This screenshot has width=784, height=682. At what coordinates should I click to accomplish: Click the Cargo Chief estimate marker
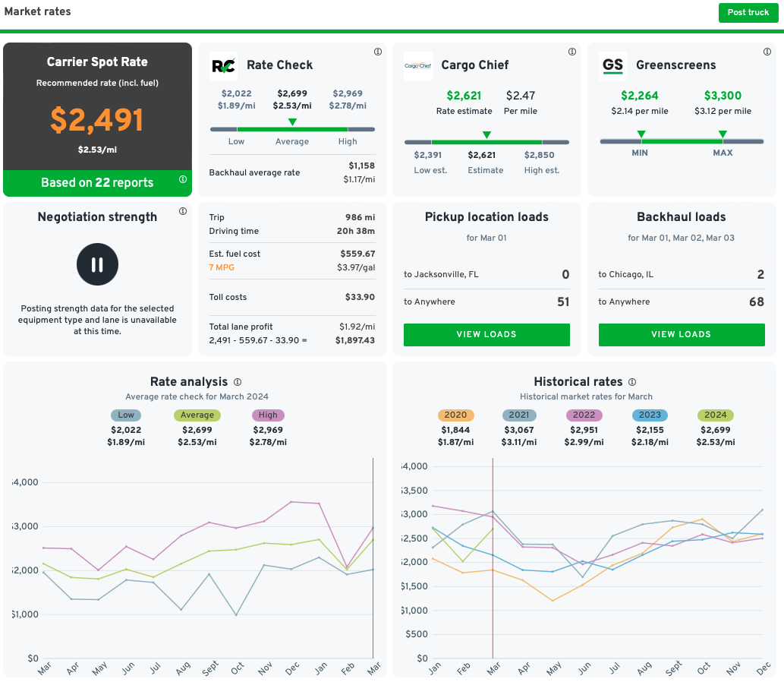click(486, 134)
